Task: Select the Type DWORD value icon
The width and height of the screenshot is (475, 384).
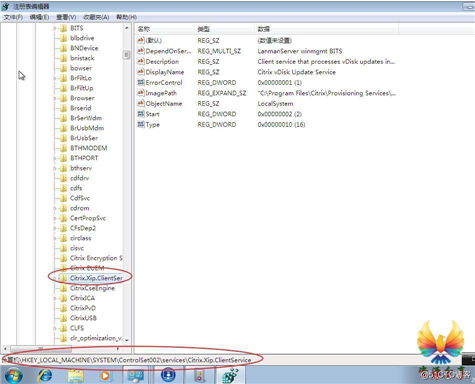Action: coord(141,124)
